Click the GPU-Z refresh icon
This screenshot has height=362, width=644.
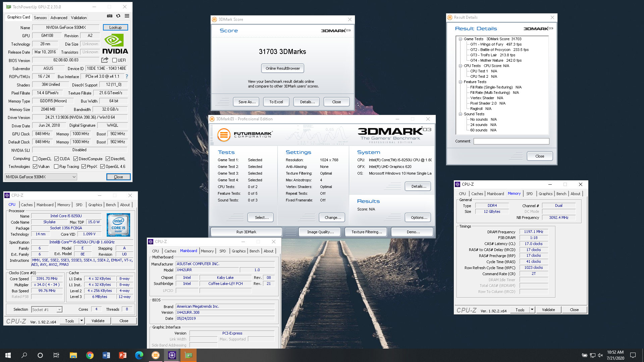[118, 16]
